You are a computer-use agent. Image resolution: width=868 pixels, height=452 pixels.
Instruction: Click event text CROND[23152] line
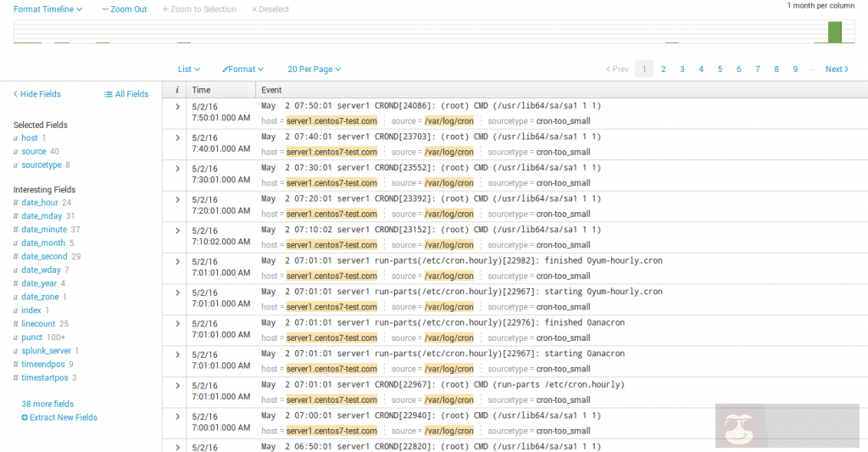coord(431,229)
